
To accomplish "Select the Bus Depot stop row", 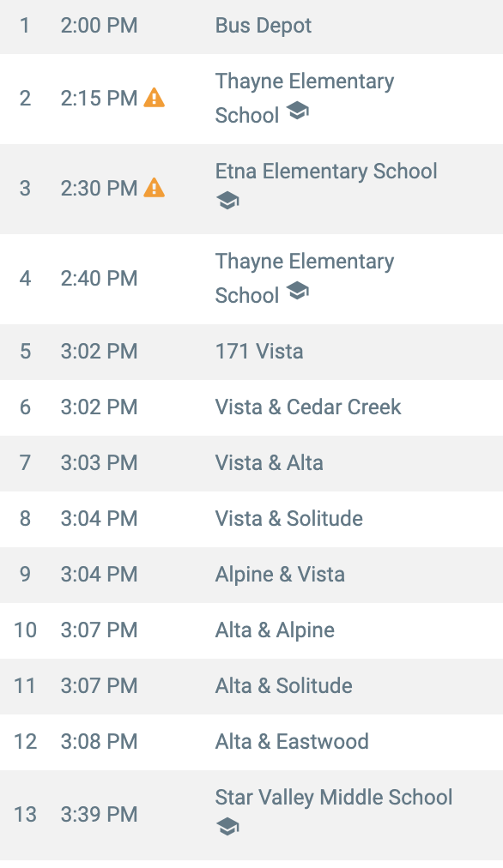I will pos(251,26).
